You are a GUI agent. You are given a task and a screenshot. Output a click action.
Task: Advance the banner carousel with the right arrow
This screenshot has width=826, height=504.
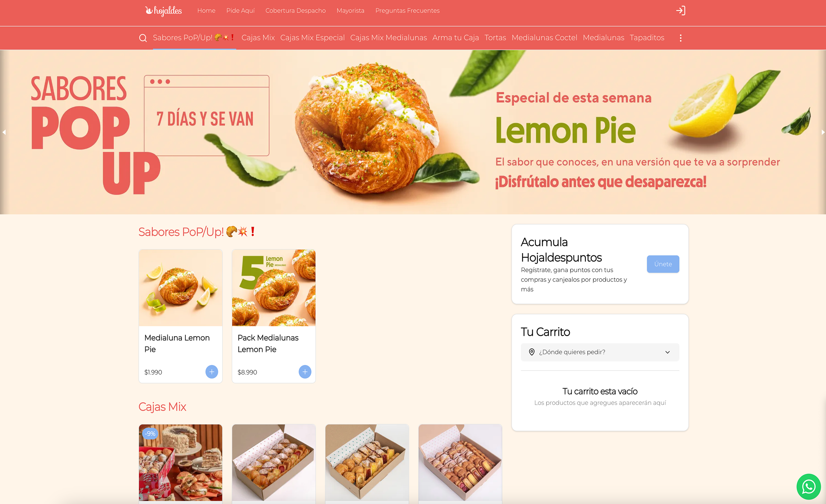823,132
